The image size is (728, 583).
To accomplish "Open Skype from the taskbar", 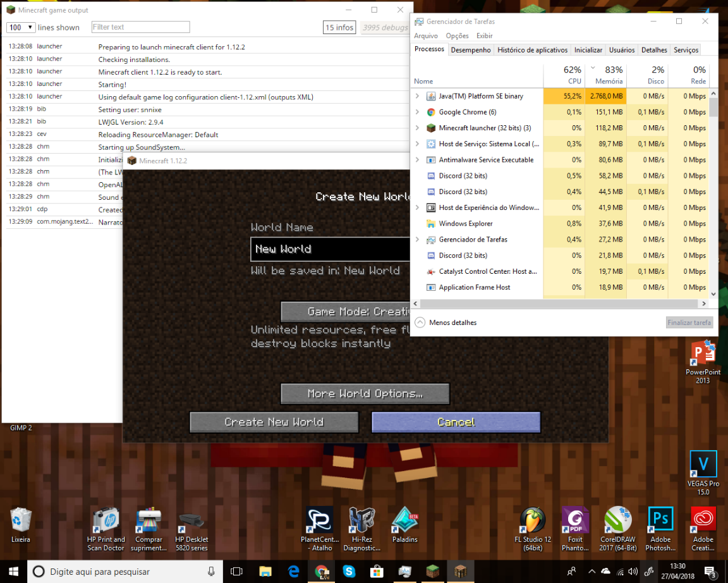I will coord(349,572).
